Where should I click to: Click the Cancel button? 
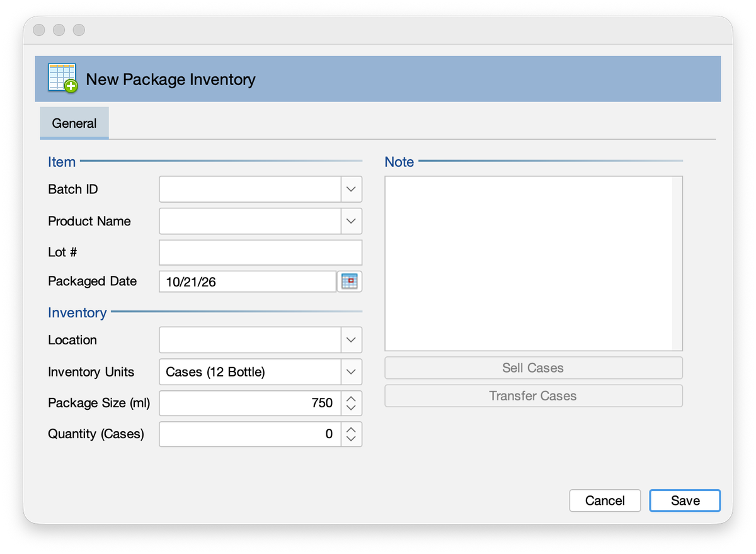(605, 500)
